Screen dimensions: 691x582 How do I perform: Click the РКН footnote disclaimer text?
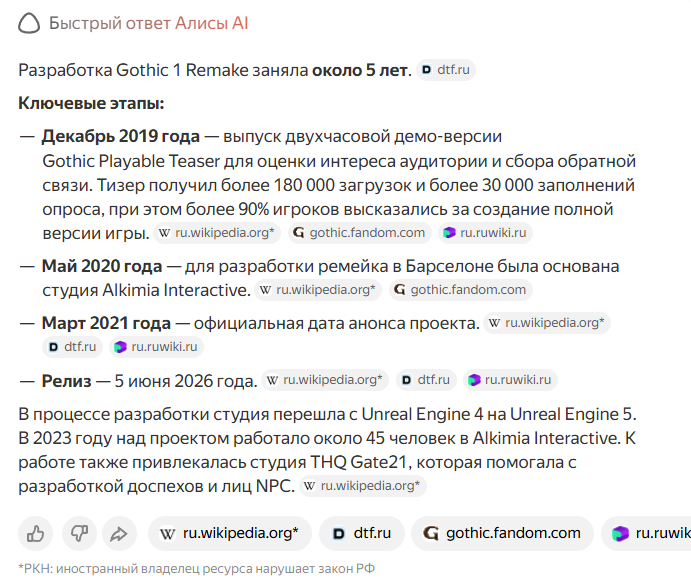197,569
